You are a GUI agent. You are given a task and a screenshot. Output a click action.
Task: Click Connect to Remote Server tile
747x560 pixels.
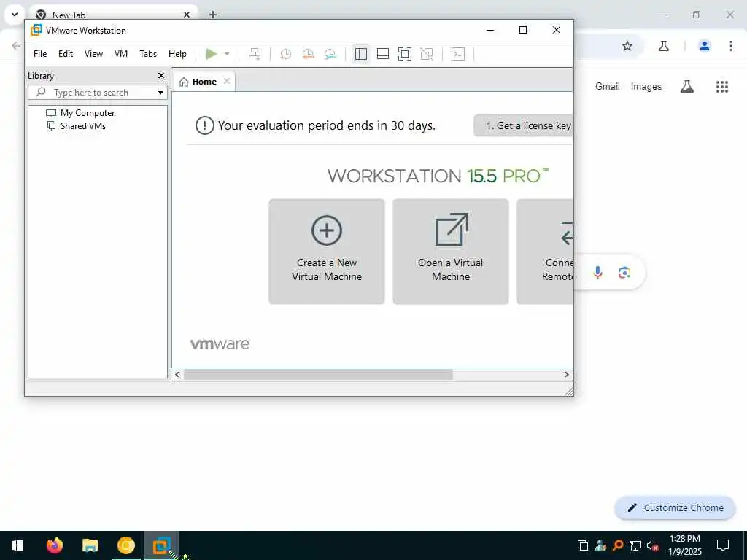pyautogui.click(x=544, y=252)
